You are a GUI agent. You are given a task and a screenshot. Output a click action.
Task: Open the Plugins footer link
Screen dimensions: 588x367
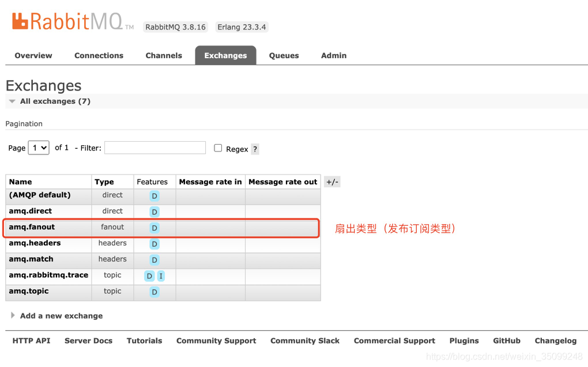(464, 340)
